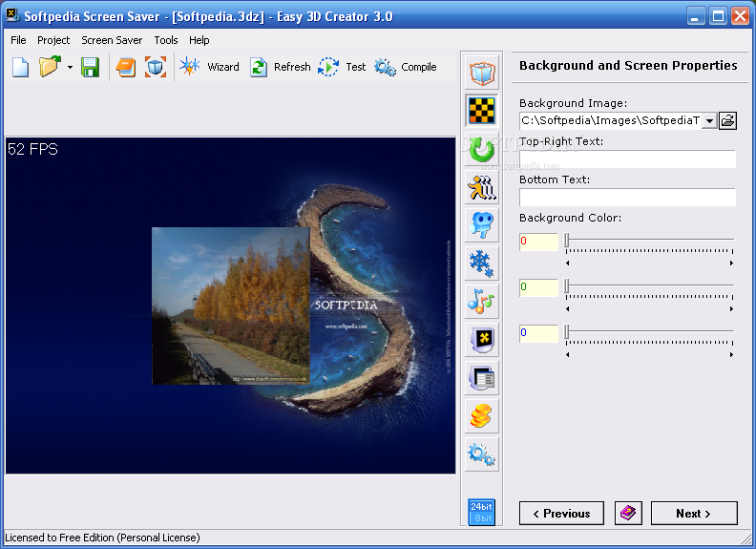Click the 3D cube frame toolbar icon
The height and width of the screenshot is (549, 756).
click(156, 67)
